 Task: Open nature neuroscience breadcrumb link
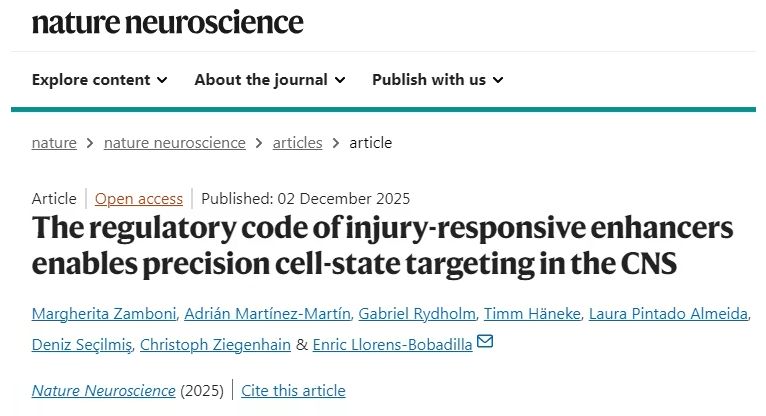(x=174, y=142)
